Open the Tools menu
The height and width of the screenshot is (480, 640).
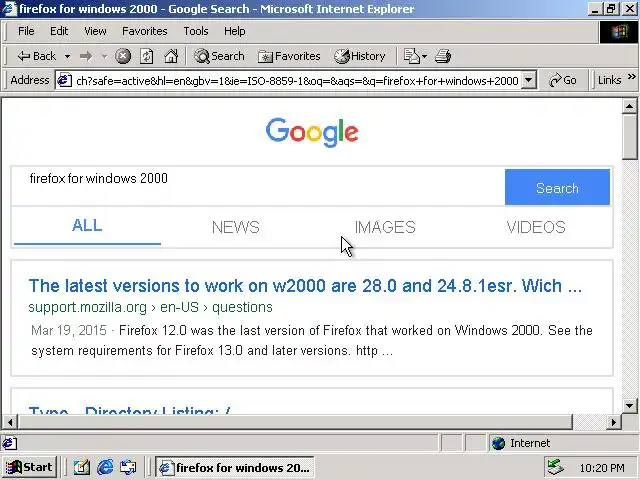pyautogui.click(x=196, y=31)
